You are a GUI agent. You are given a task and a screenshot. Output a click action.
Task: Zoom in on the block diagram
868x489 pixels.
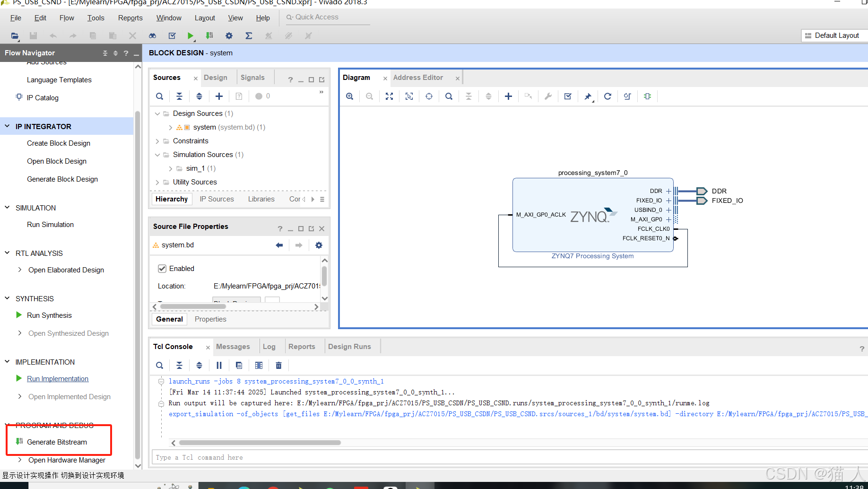click(x=349, y=96)
